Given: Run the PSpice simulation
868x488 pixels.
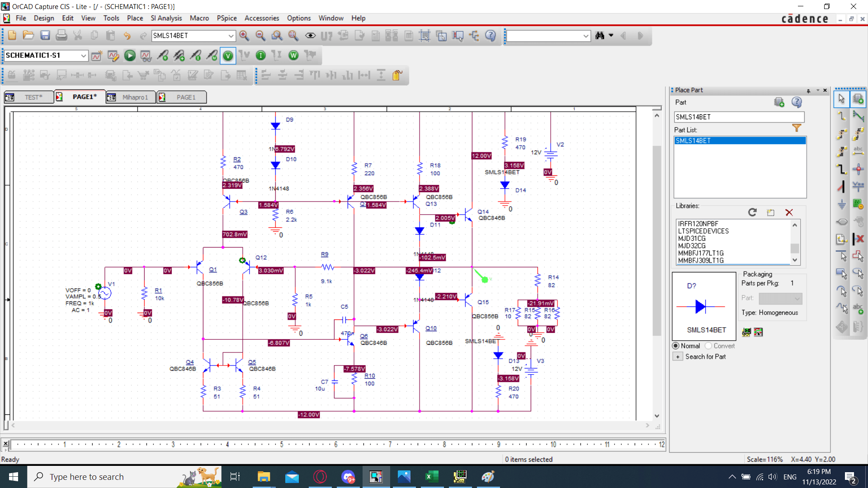Looking at the screenshot, I should pos(130,56).
